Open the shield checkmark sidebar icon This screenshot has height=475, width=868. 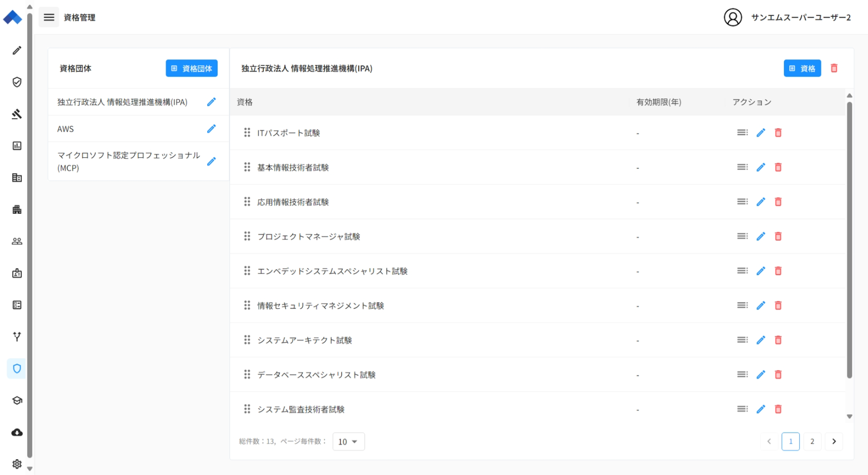click(17, 82)
